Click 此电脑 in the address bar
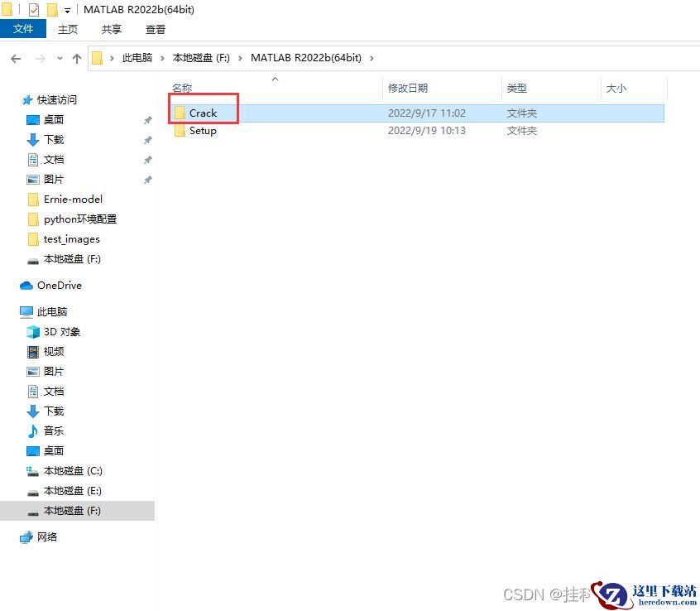 point(137,58)
